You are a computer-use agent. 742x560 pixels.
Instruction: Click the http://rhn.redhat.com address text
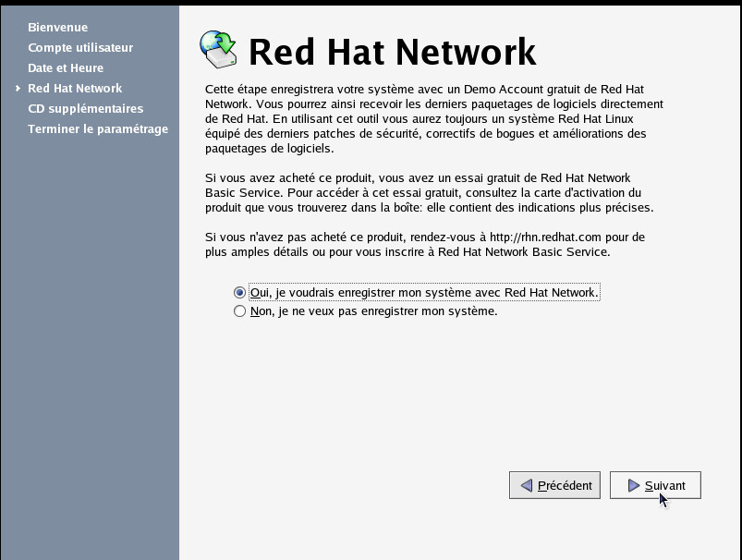pyautogui.click(x=545, y=237)
